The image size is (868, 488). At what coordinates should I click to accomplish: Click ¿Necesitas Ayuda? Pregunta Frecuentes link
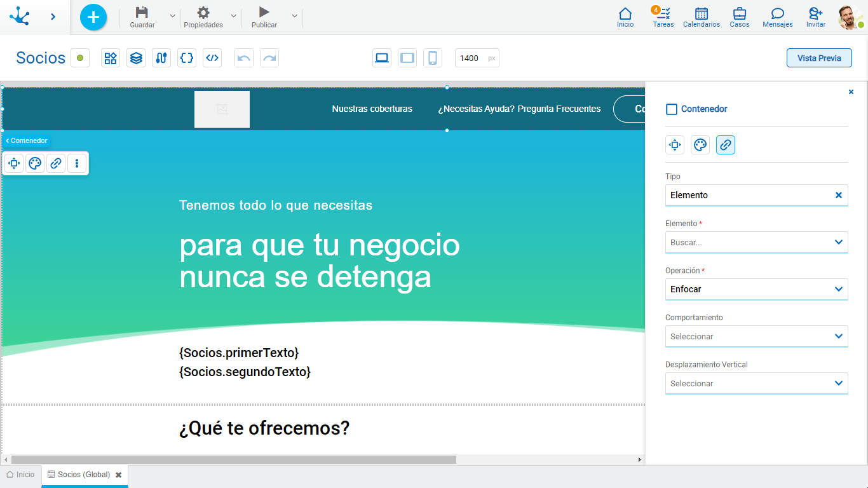[519, 109]
